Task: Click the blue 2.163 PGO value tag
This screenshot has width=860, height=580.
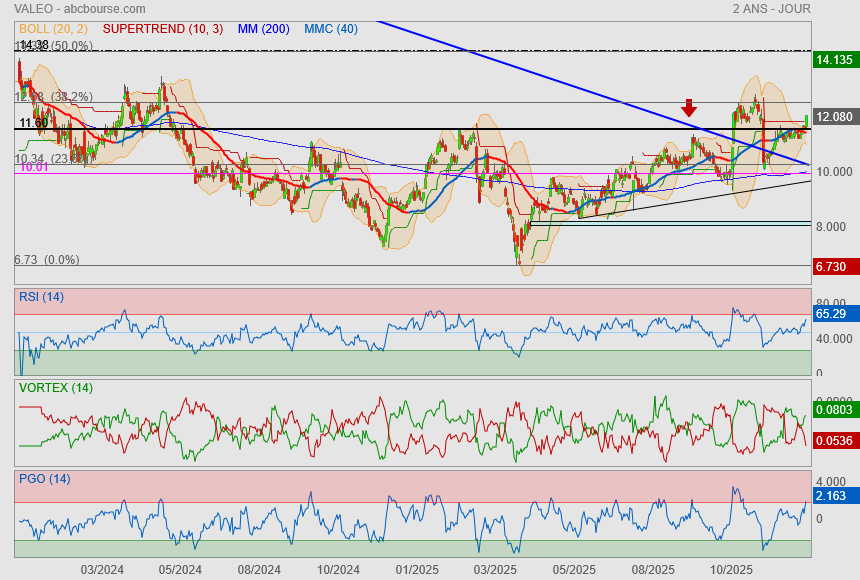Action: point(832,496)
